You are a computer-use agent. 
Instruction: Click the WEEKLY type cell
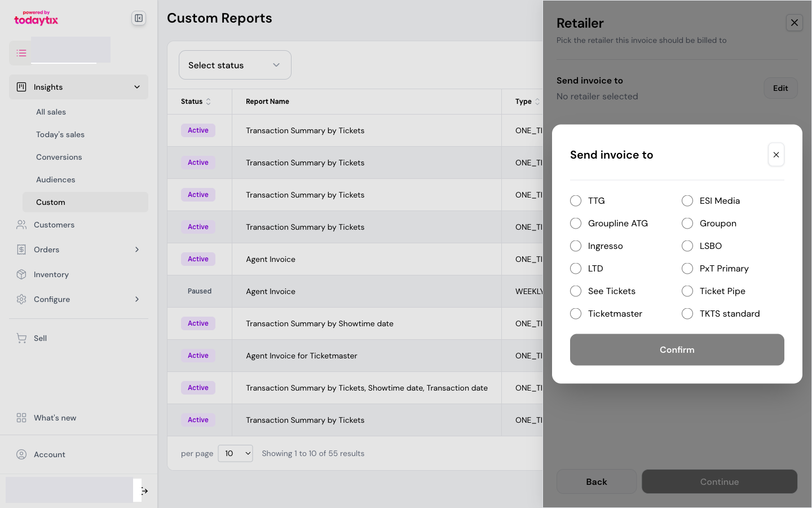[529, 291]
